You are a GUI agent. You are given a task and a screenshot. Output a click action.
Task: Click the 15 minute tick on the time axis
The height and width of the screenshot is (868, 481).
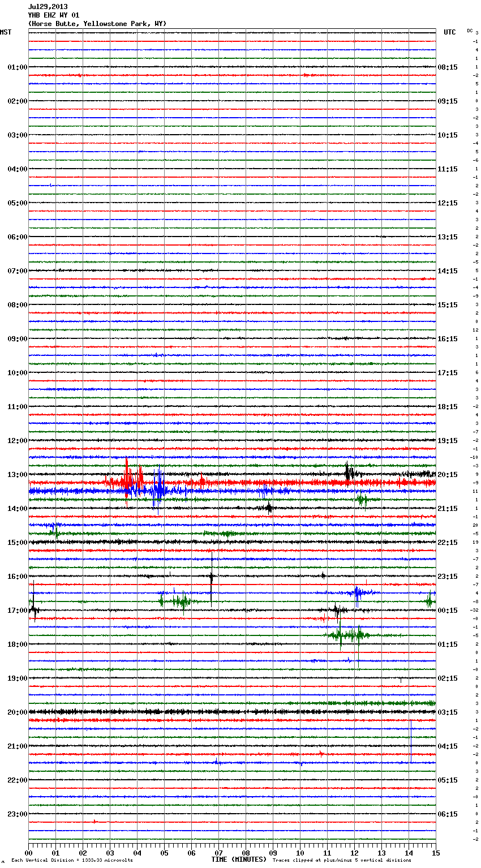click(x=435, y=853)
